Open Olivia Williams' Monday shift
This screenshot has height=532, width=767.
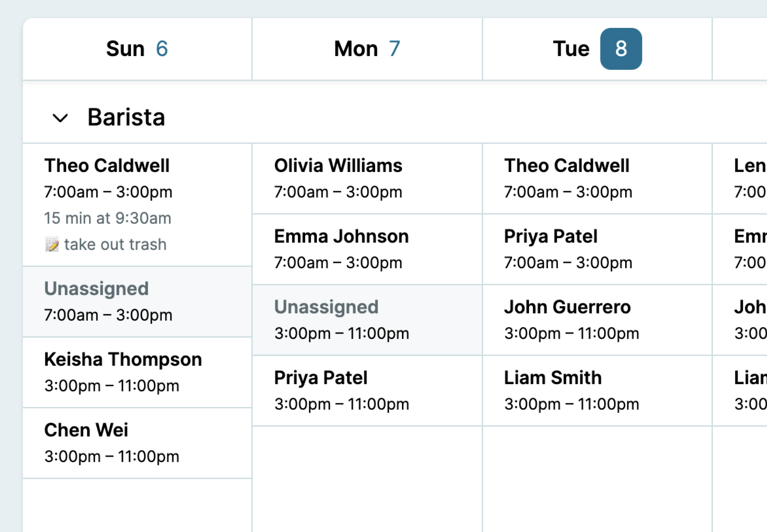(367, 178)
